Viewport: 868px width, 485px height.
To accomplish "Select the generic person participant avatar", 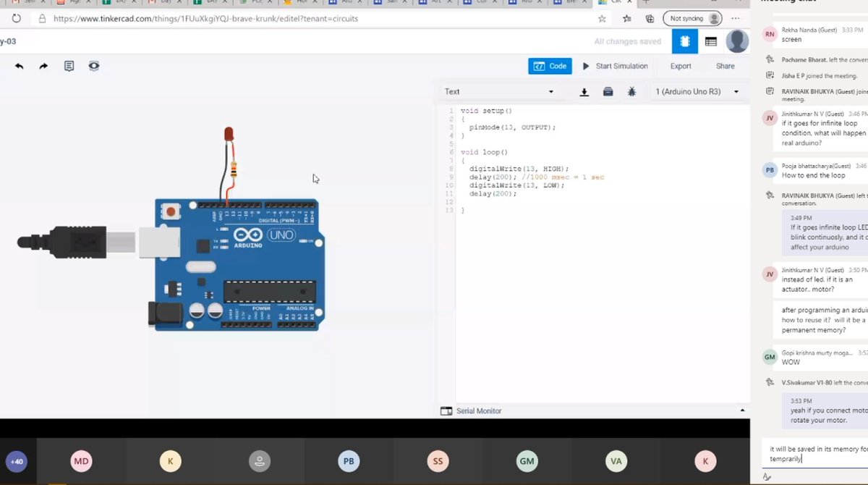I will click(x=259, y=461).
